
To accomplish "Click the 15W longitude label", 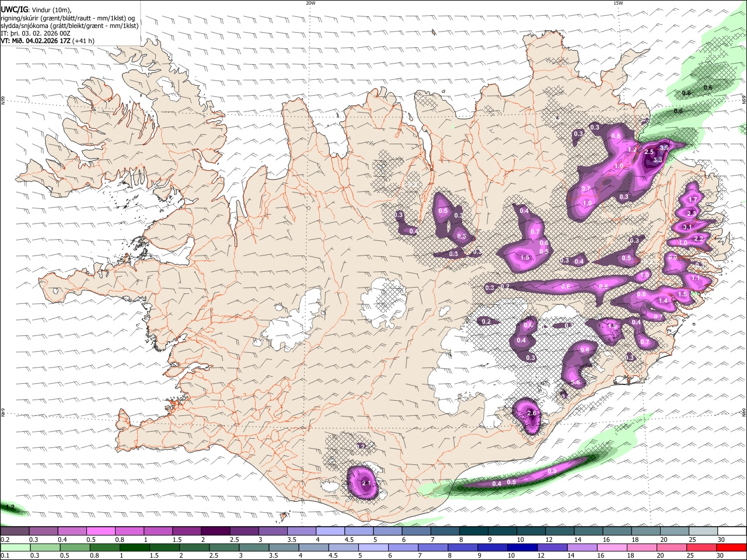I will (x=618, y=3).
